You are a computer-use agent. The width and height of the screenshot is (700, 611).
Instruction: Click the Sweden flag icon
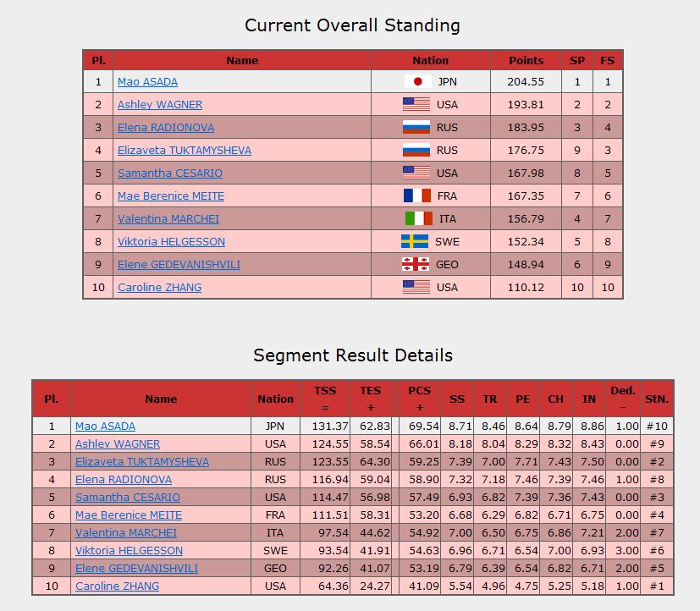(x=415, y=241)
